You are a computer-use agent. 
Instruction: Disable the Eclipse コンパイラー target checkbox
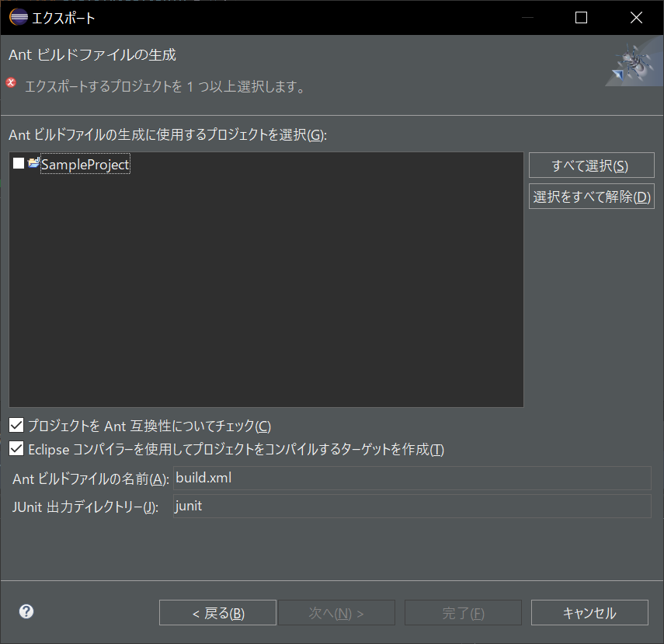click(x=16, y=448)
